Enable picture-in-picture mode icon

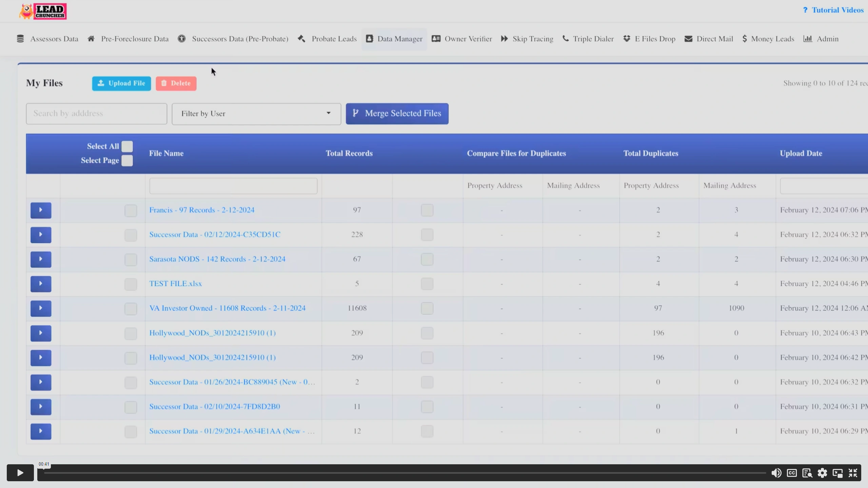pos(837,473)
